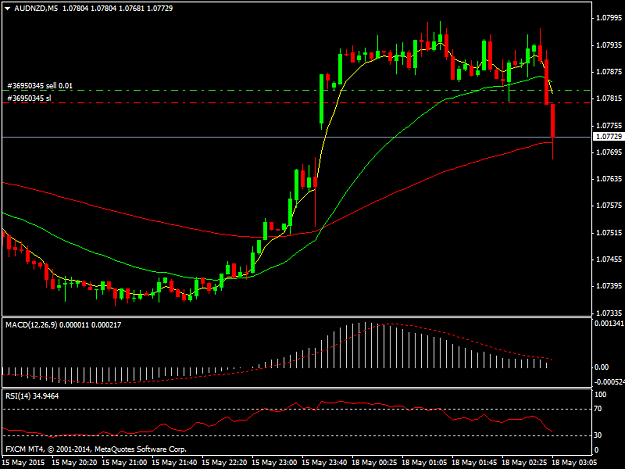
Task: Click the time axis label 15 May 22:20
Action: [224, 463]
